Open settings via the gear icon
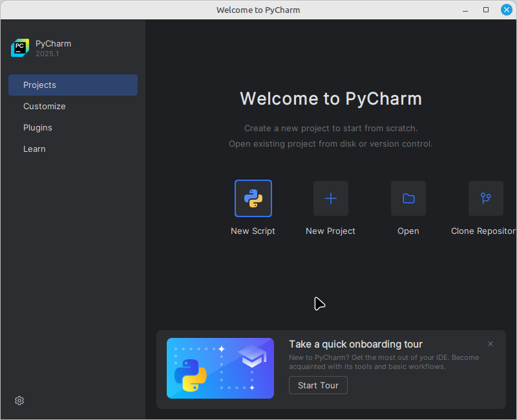Viewport: 517px width, 420px height. tap(19, 401)
